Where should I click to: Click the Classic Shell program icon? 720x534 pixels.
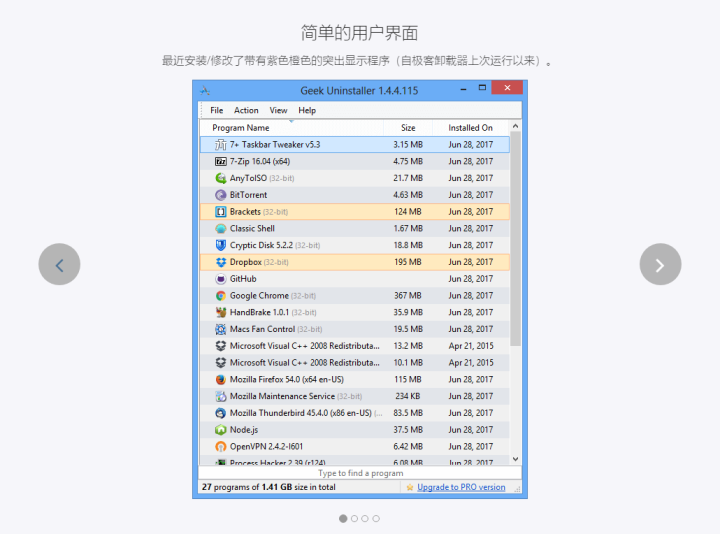pyautogui.click(x=221, y=229)
